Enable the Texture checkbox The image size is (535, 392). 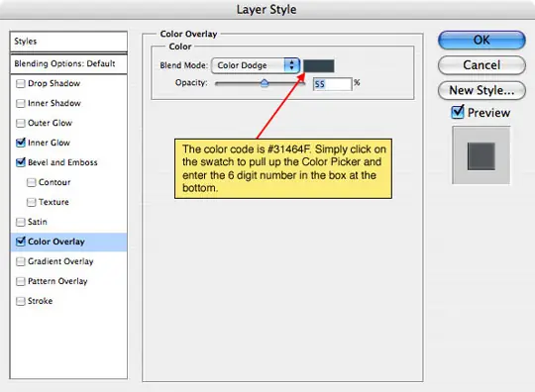(32, 202)
